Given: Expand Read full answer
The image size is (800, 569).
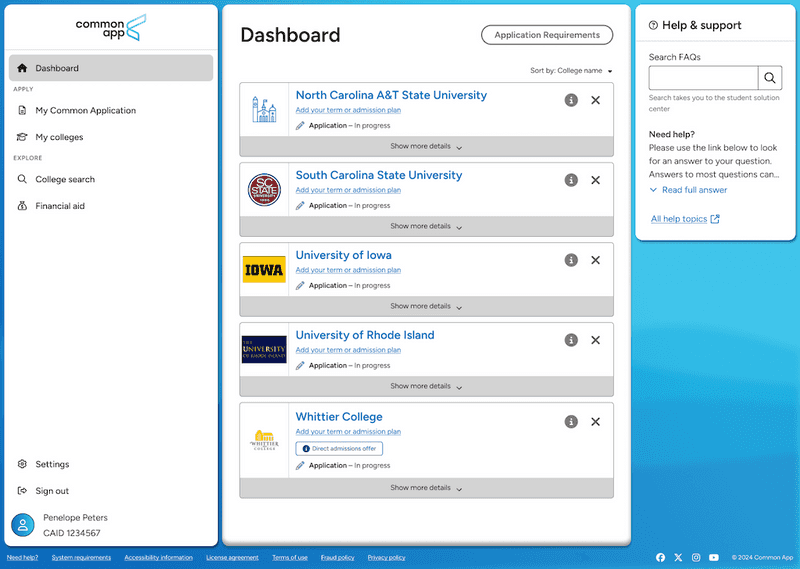Looking at the screenshot, I should coord(688,190).
